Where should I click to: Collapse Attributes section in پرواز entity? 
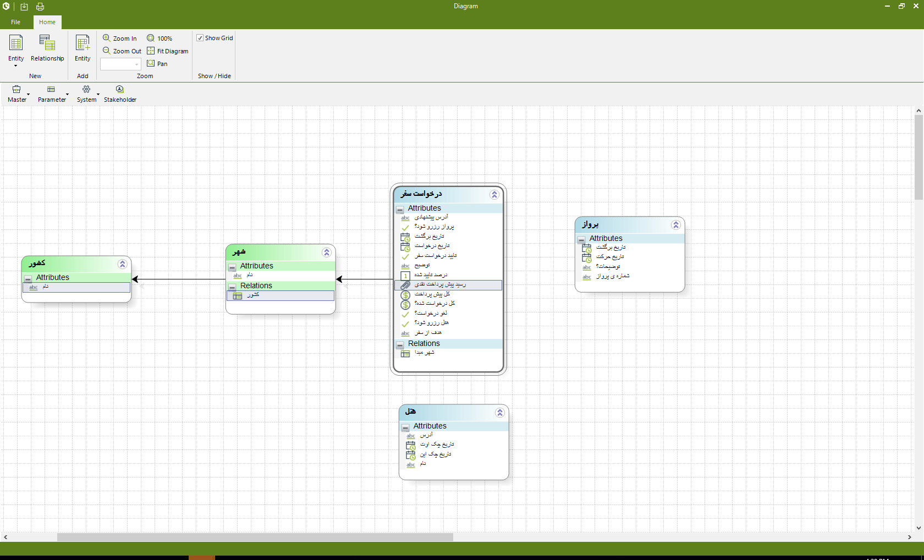[581, 240]
